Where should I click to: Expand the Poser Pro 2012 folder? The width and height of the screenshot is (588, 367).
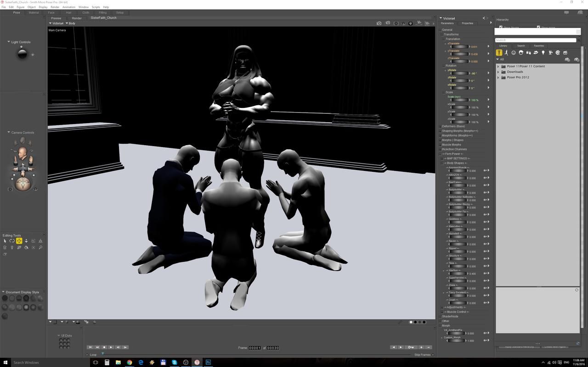(x=498, y=77)
